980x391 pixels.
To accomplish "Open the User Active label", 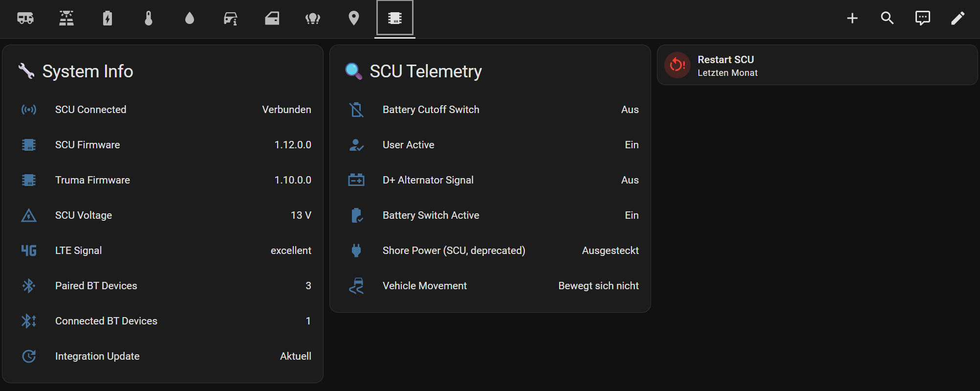I will (409, 145).
